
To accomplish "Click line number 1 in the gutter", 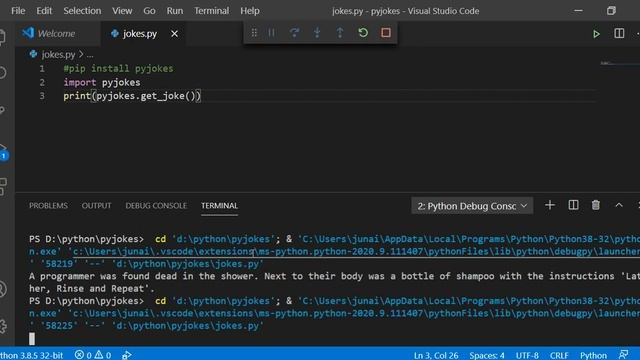I will 42,69.
